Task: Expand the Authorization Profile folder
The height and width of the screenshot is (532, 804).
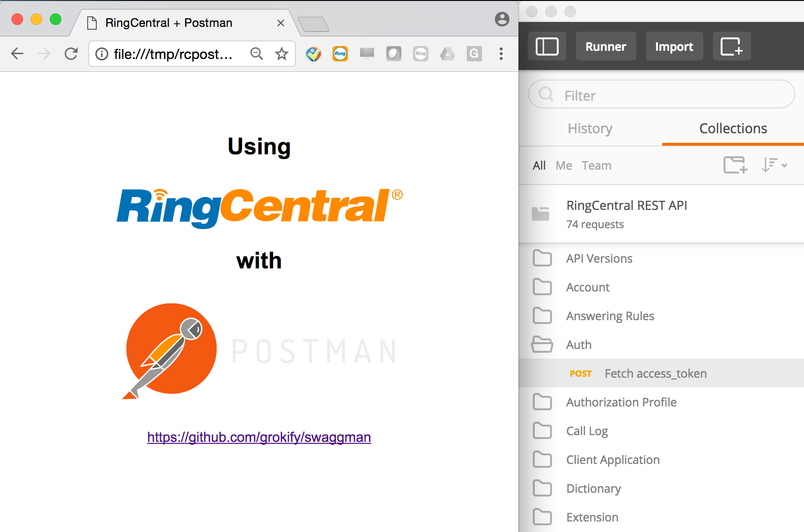Action: click(x=661, y=402)
